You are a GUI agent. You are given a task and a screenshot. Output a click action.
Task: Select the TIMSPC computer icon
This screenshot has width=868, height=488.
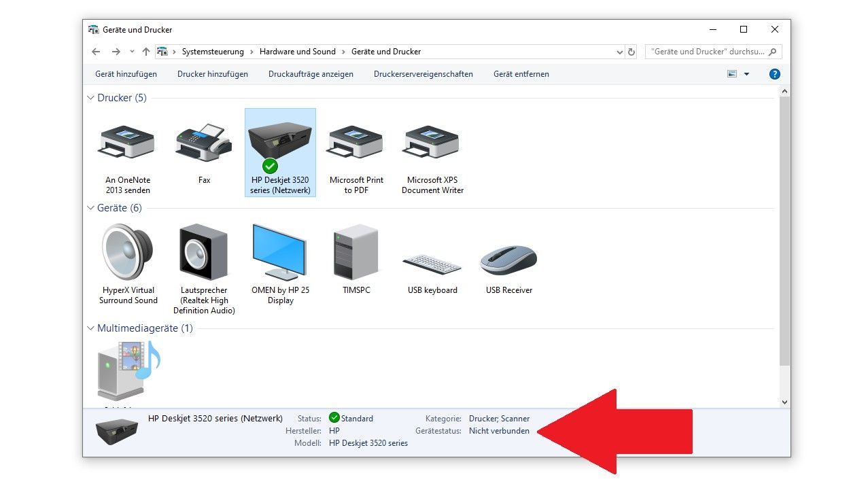coord(356,251)
